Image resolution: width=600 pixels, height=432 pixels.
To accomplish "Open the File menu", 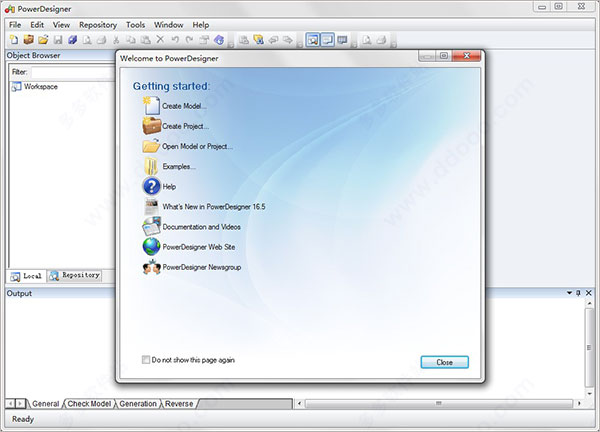I will tap(15, 25).
